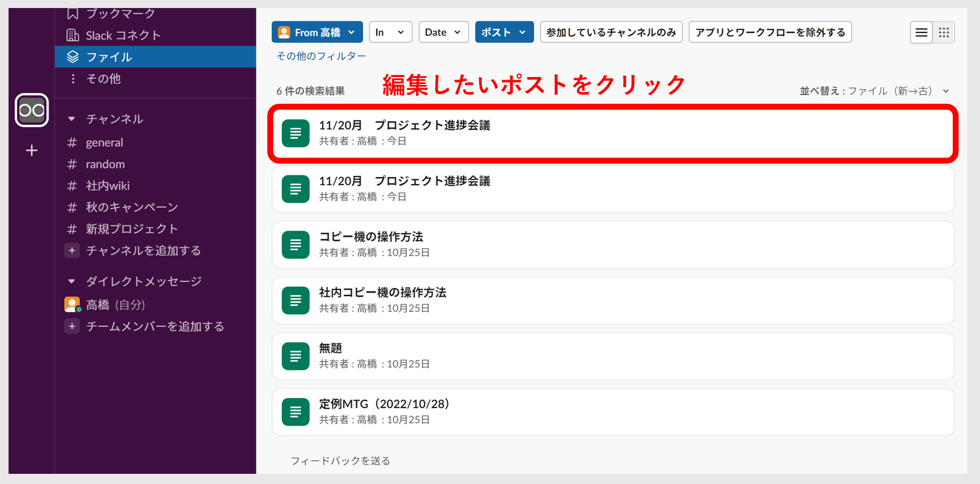
Task: Click the plus icon to add a workspace
Action: tap(32, 150)
